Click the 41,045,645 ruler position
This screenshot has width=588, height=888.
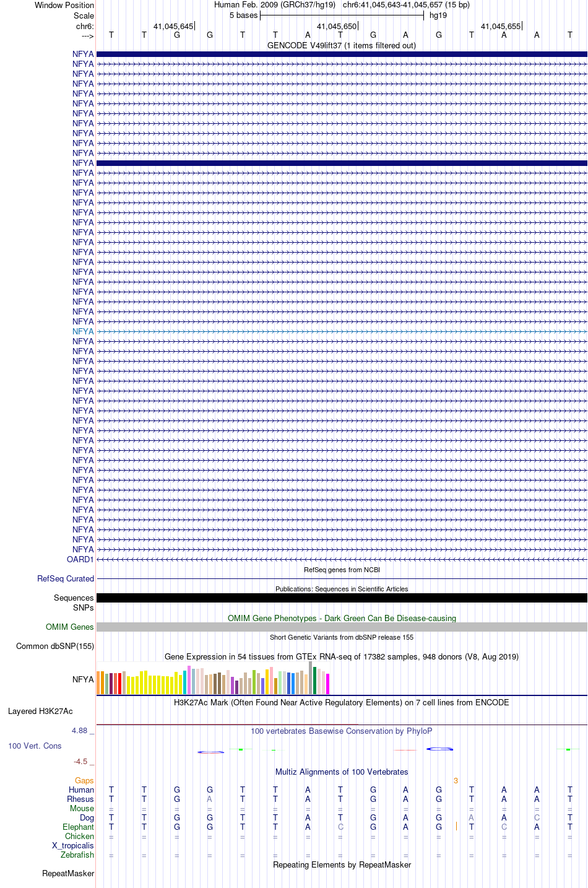click(x=173, y=26)
